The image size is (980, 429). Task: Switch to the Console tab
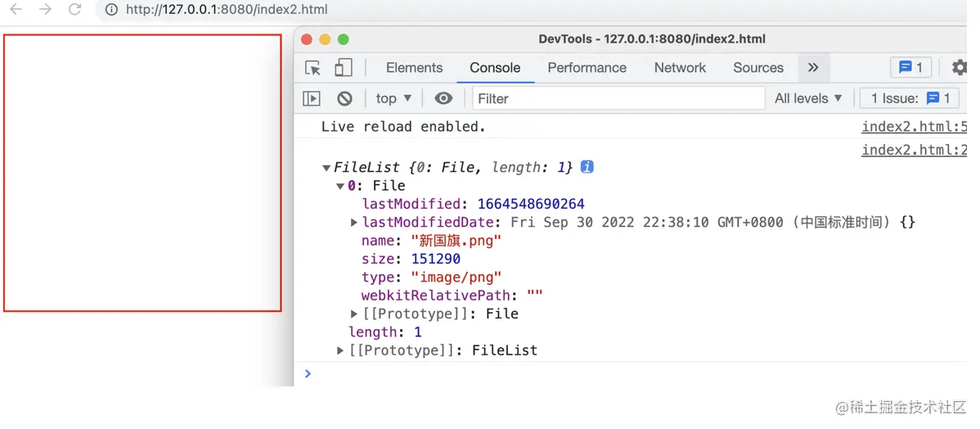[x=495, y=67]
